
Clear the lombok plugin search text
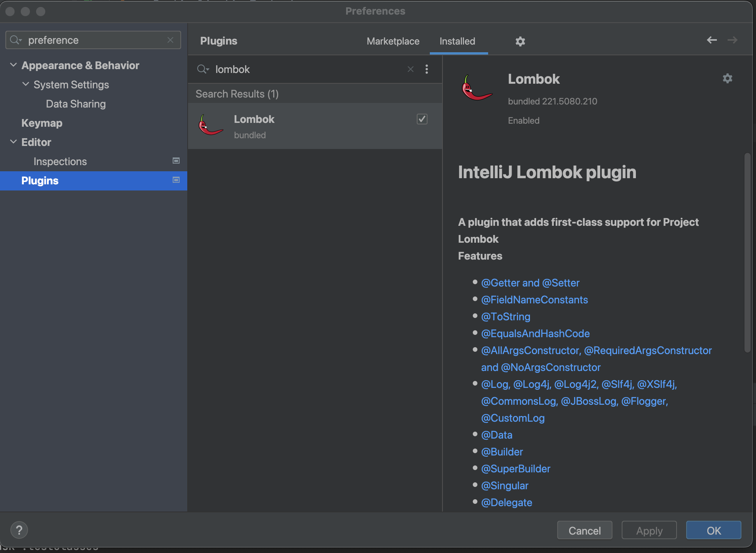(x=410, y=69)
